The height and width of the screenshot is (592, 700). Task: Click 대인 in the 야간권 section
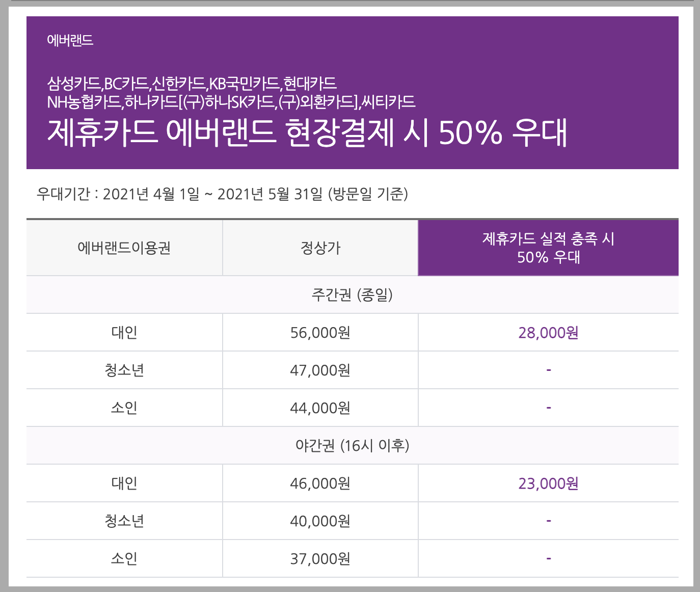click(124, 483)
